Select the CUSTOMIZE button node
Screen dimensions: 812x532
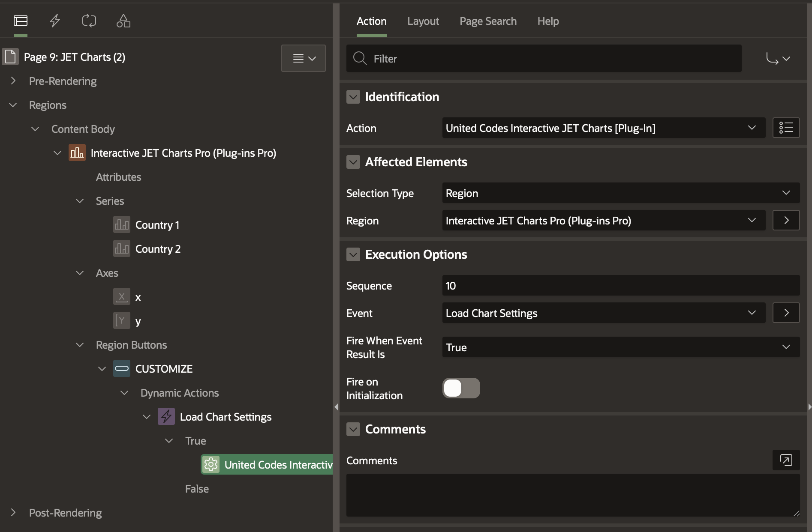coord(164,369)
